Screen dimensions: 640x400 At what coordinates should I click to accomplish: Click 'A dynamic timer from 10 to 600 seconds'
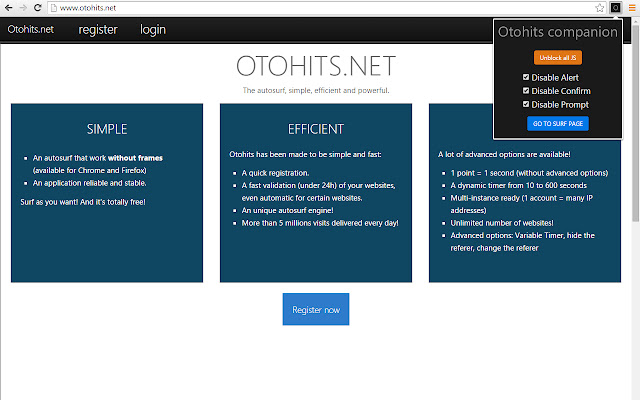[519, 186]
